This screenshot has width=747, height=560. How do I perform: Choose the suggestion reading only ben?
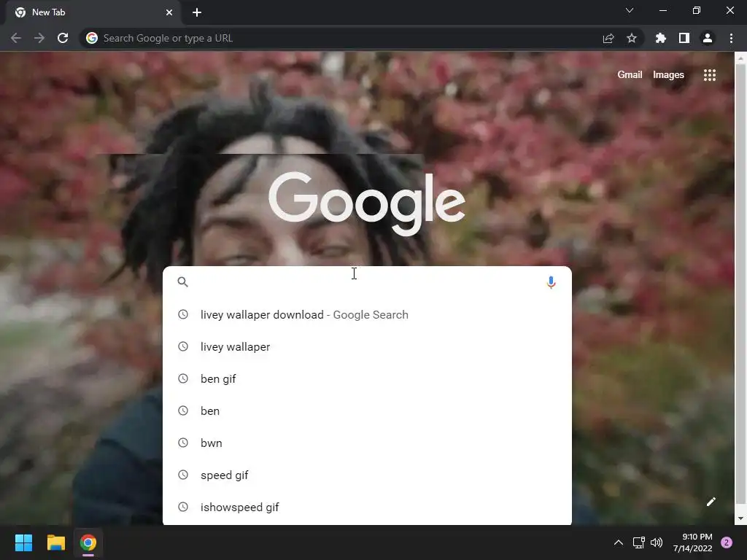pyautogui.click(x=367, y=411)
